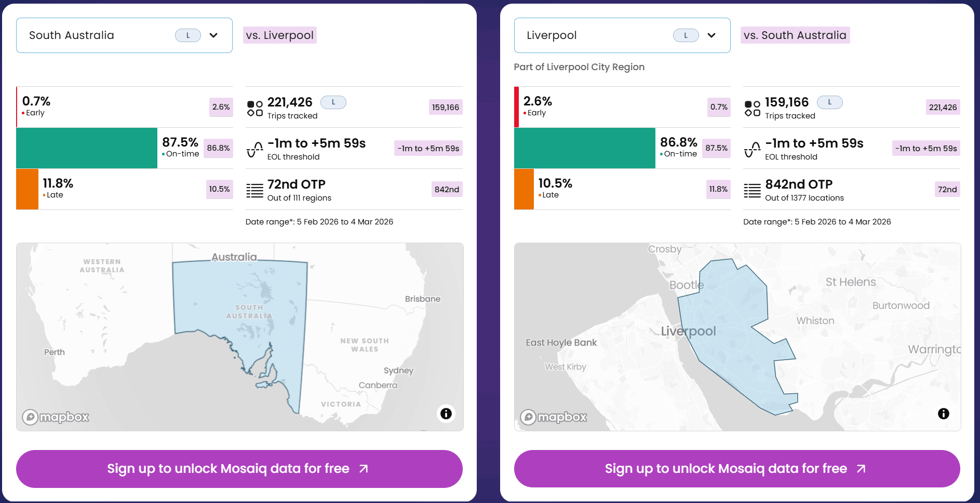Viewport: 980px width, 503px height.
Task: Open info button on Liverpool map
Action: (x=944, y=414)
